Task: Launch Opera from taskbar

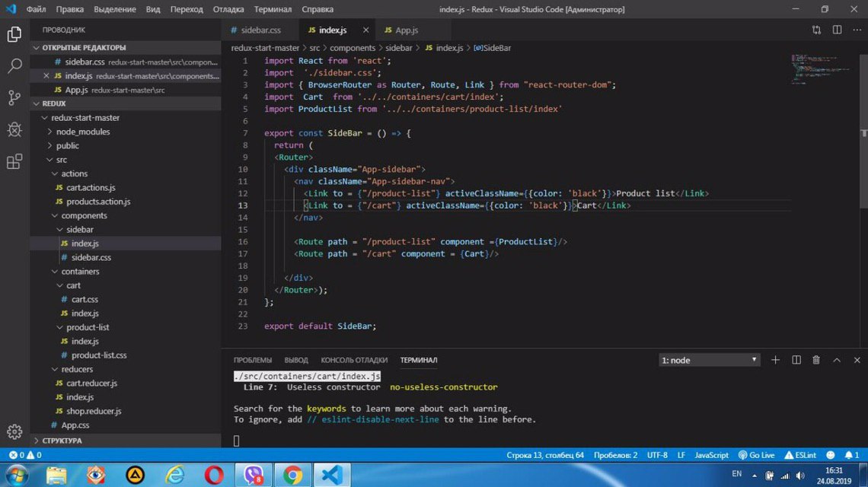Action: 214,475
